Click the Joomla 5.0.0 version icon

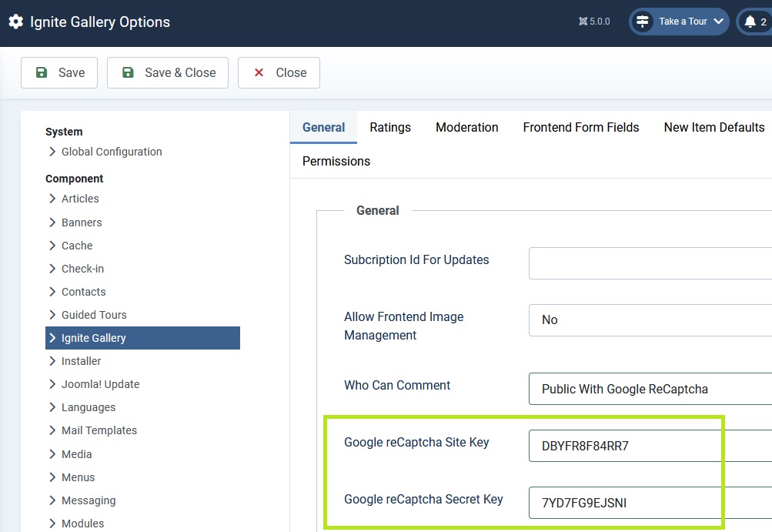click(583, 22)
